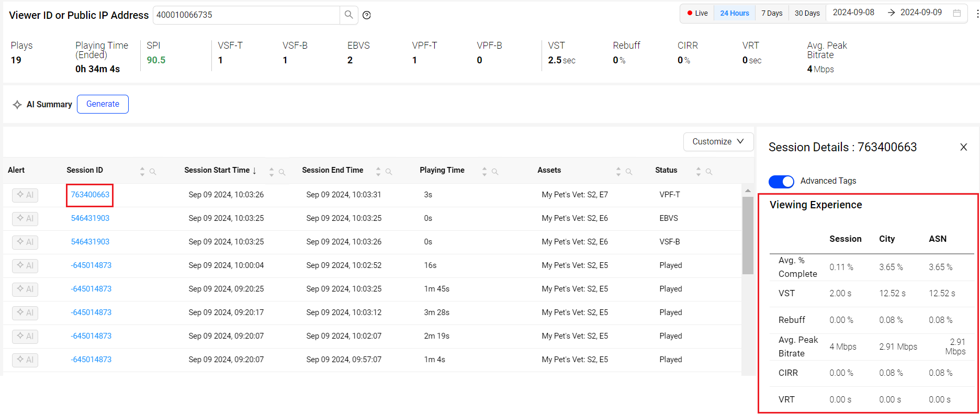
Task: Click AI alert button for the EBVS row
Action: 25,219
